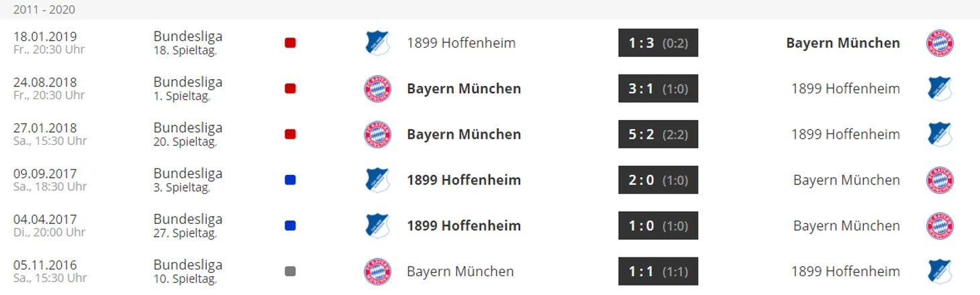Open the 5:2 (2:2) match result
The width and height of the screenshot is (980, 295).
coord(658,134)
